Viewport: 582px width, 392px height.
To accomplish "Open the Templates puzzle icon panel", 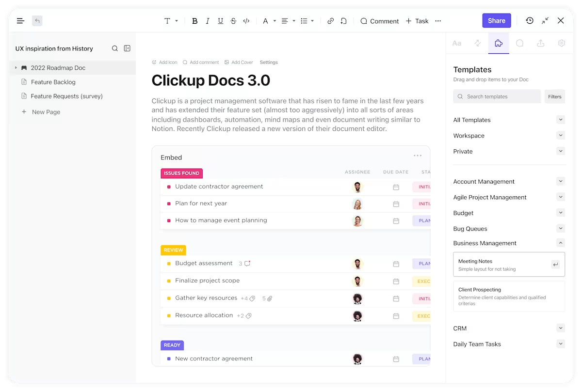I will pos(499,43).
